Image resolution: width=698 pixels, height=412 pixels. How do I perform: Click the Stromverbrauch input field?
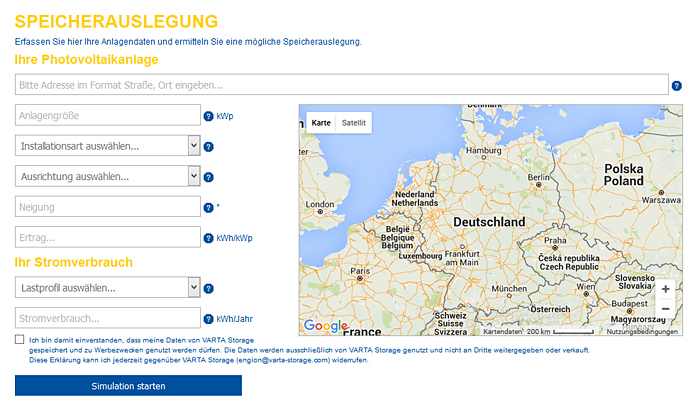coord(108,318)
